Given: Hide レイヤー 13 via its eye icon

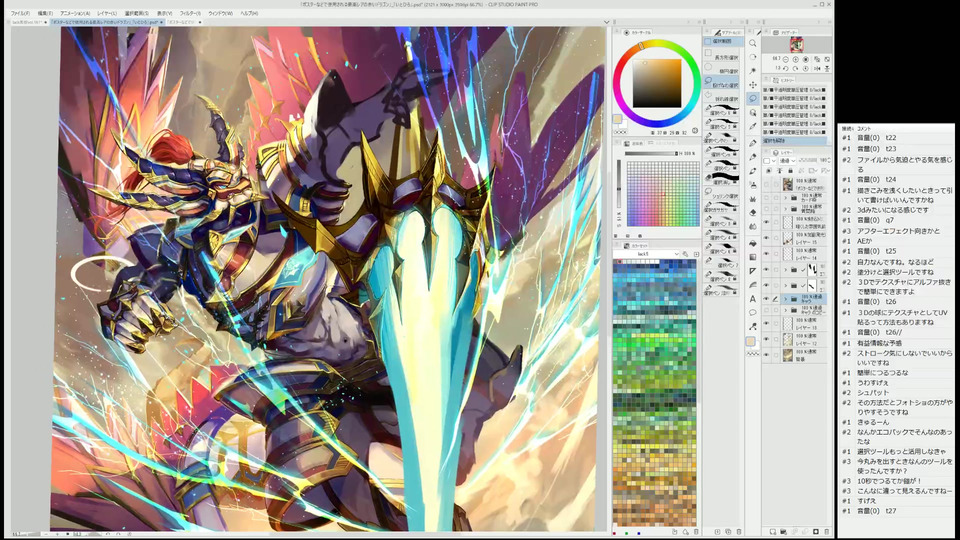Looking at the screenshot, I should coord(766,323).
